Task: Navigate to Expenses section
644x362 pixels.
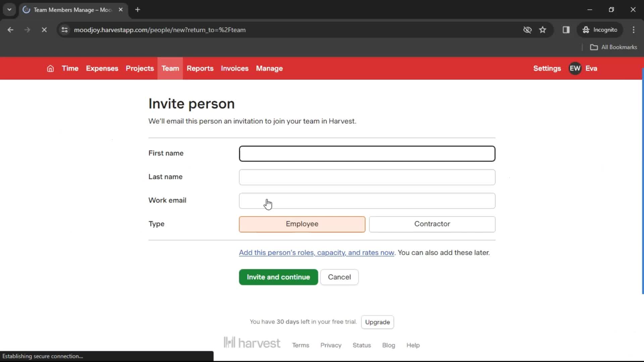Action: 102,68
